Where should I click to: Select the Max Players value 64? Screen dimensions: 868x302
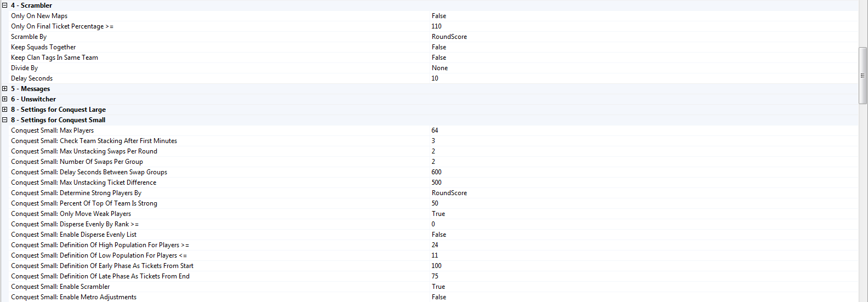tap(435, 130)
